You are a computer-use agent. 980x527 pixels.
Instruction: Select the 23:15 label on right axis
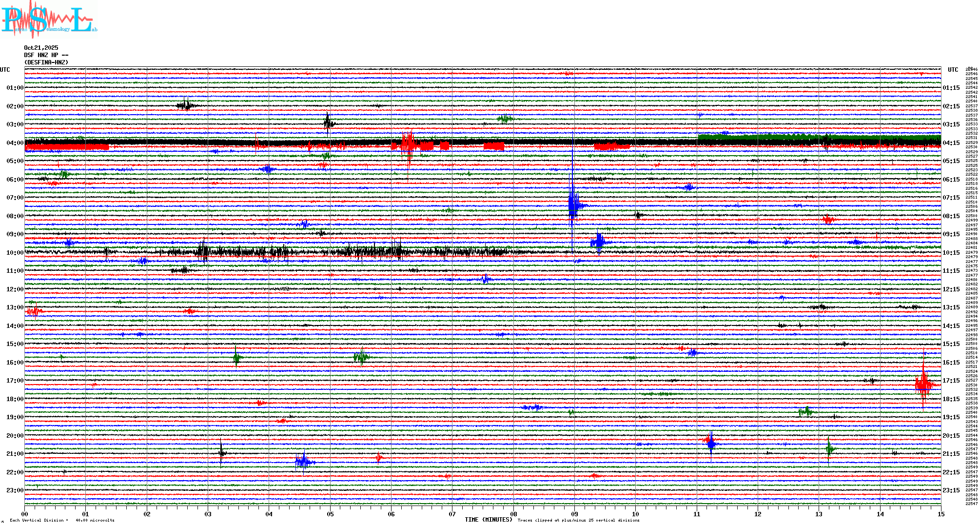point(951,490)
